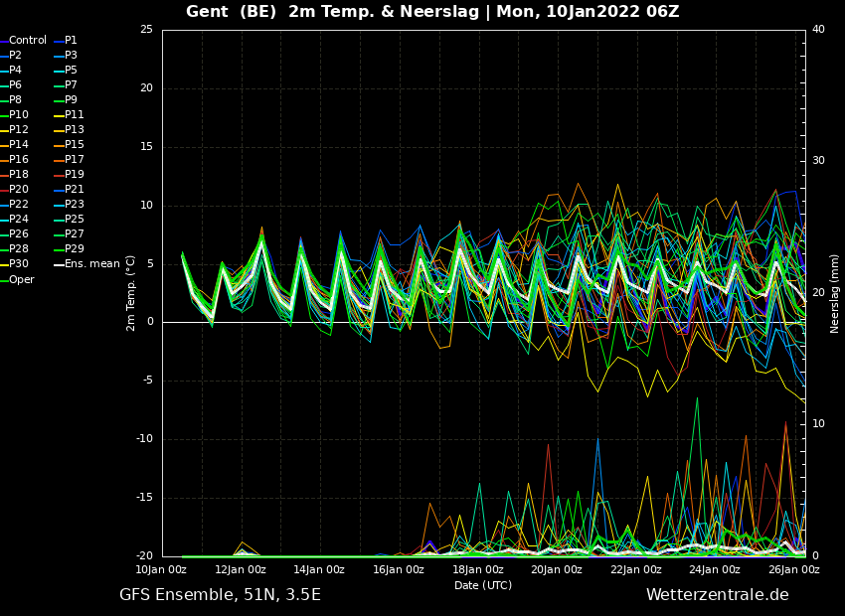Click the chart title Gent (BE) heading
Image resolution: width=845 pixels, height=616 pixels.
232,11
